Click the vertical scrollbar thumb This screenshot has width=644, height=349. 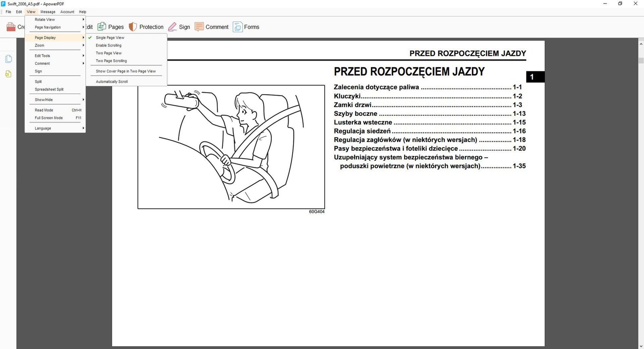[641, 60]
